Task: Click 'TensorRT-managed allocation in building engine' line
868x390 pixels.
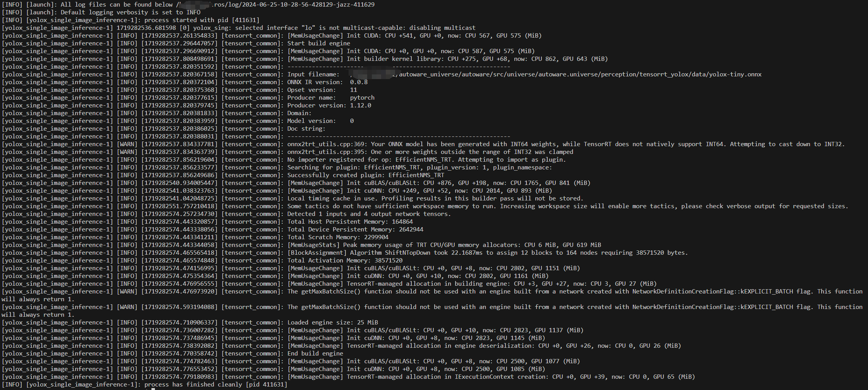Action: coord(329,284)
